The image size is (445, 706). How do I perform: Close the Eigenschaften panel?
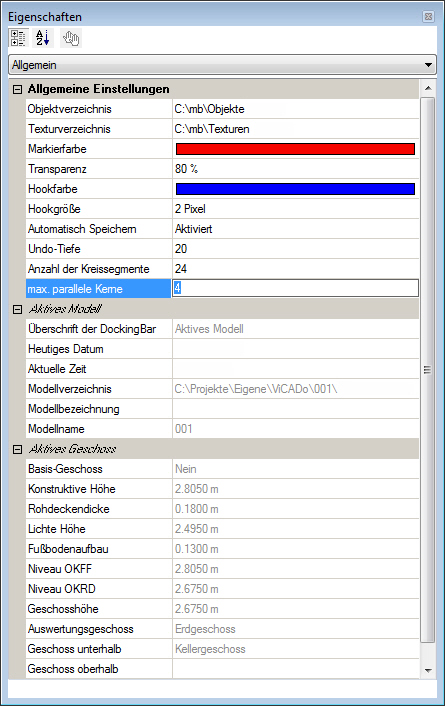(x=428, y=17)
